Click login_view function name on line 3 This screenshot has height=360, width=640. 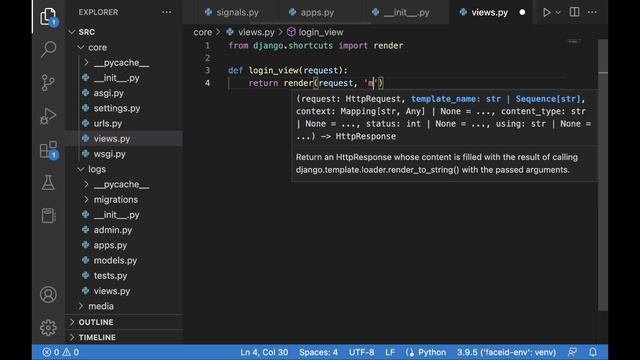click(273, 70)
